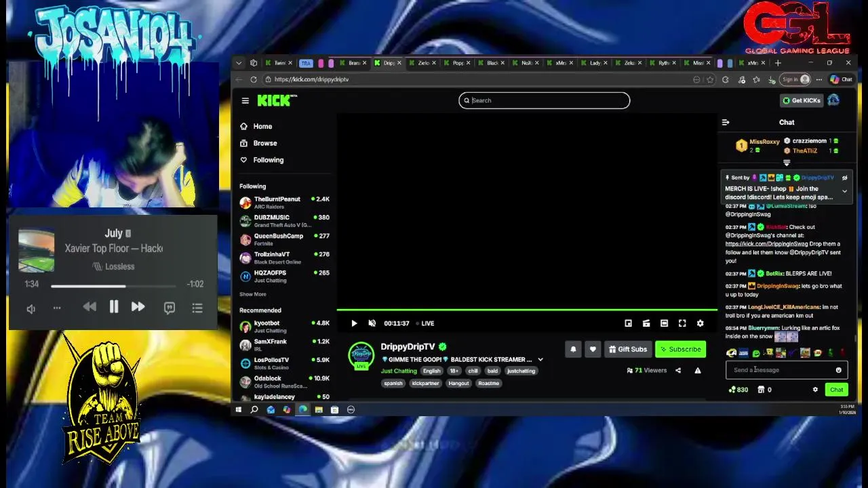
Task: Click the browser Sign in button
Action: point(795,79)
